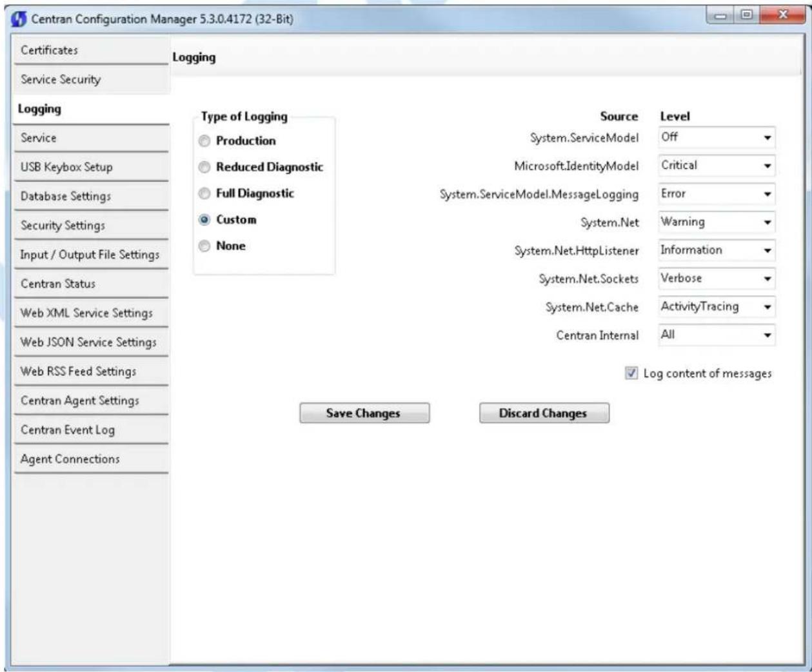Select the Logging sidebar tab

[91, 109]
